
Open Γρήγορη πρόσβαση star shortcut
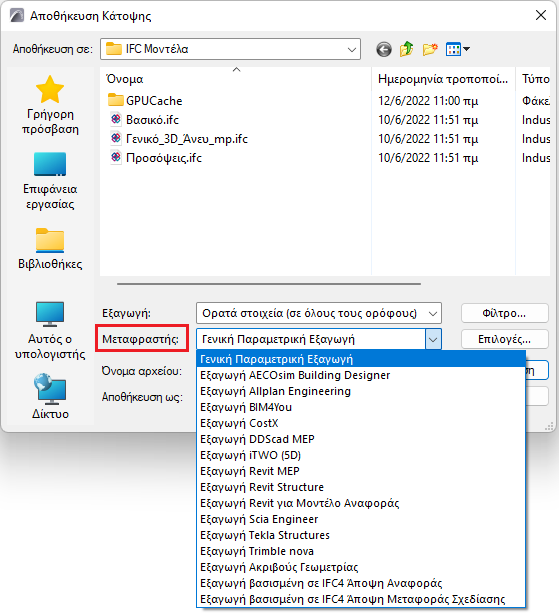point(50,105)
